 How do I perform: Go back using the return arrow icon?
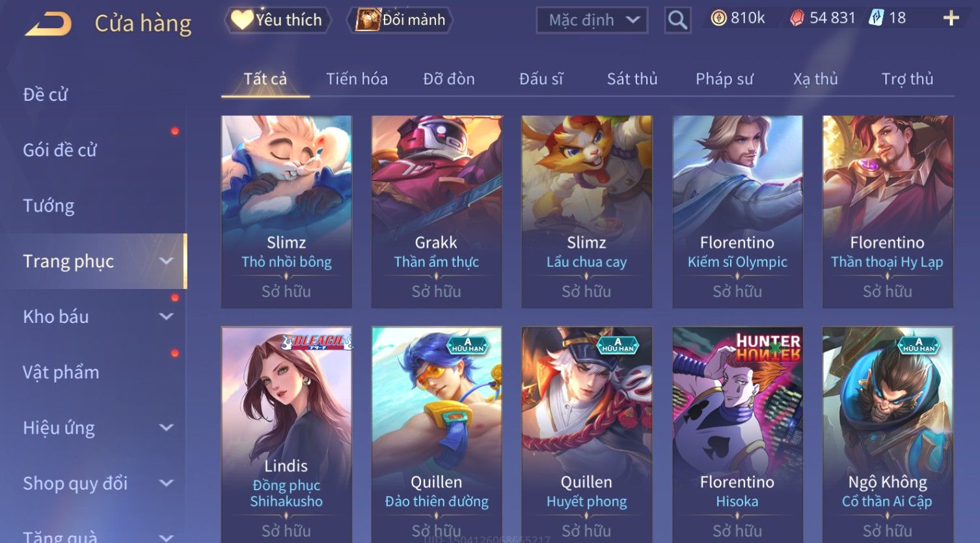[x=48, y=24]
